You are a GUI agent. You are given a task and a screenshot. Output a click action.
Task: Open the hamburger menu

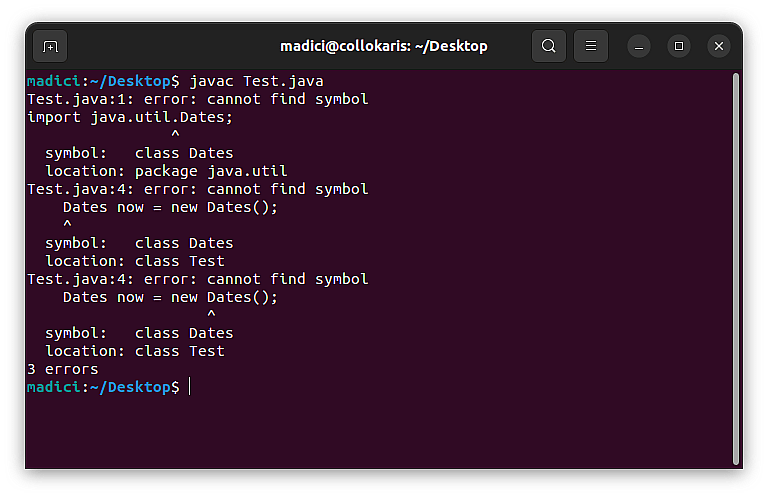tap(591, 46)
